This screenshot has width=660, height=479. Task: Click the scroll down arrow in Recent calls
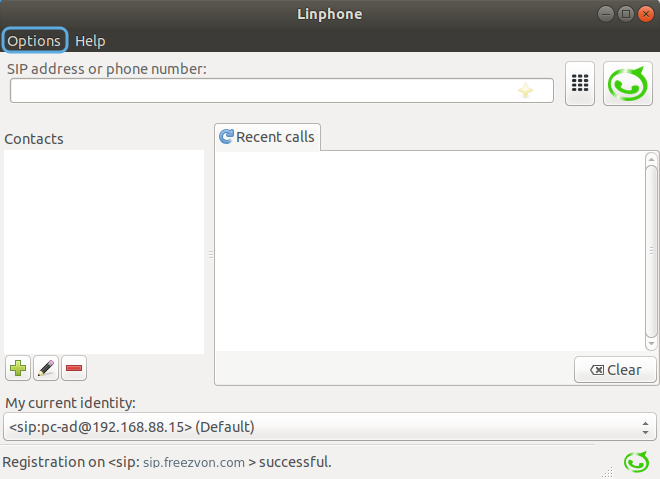click(x=651, y=344)
